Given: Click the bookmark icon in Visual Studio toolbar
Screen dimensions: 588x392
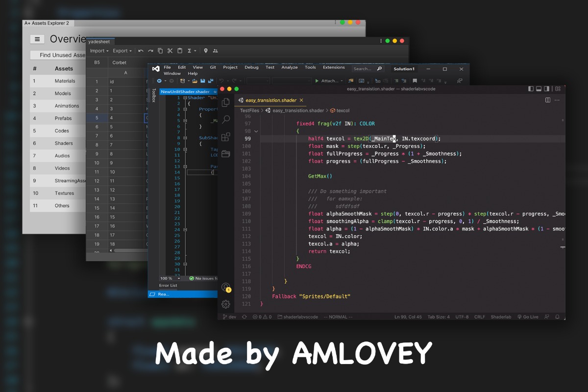Looking at the screenshot, I should (415, 81).
